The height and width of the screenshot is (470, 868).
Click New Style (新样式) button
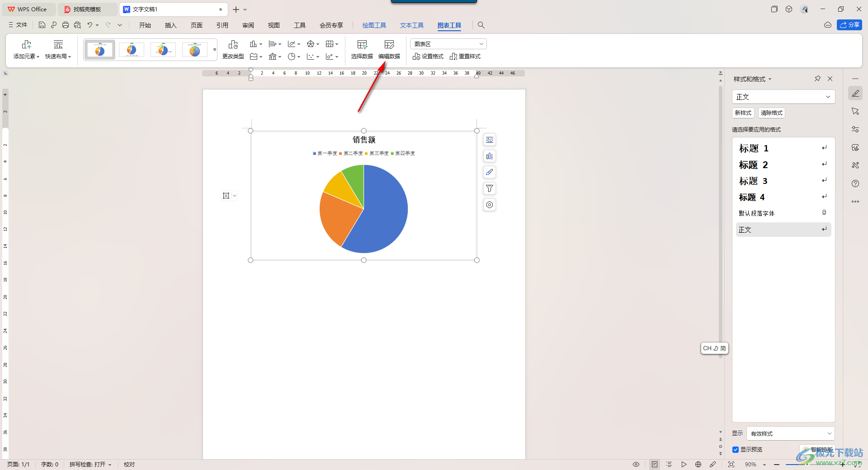pyautogui.click(x=743, y=113)
